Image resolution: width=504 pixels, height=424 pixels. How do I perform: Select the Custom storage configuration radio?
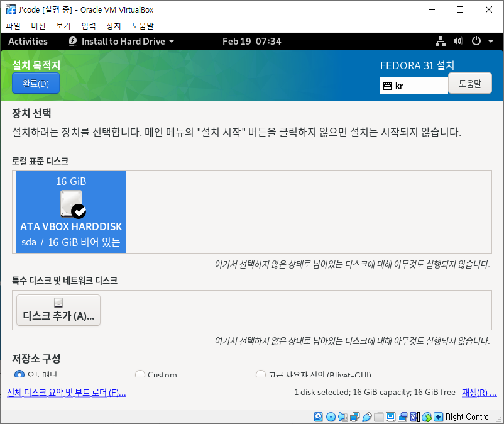[140, 374]
